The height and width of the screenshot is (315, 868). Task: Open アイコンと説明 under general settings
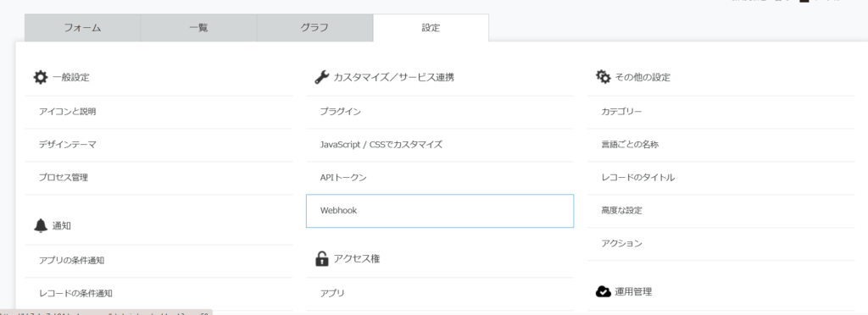pos(159,112)
